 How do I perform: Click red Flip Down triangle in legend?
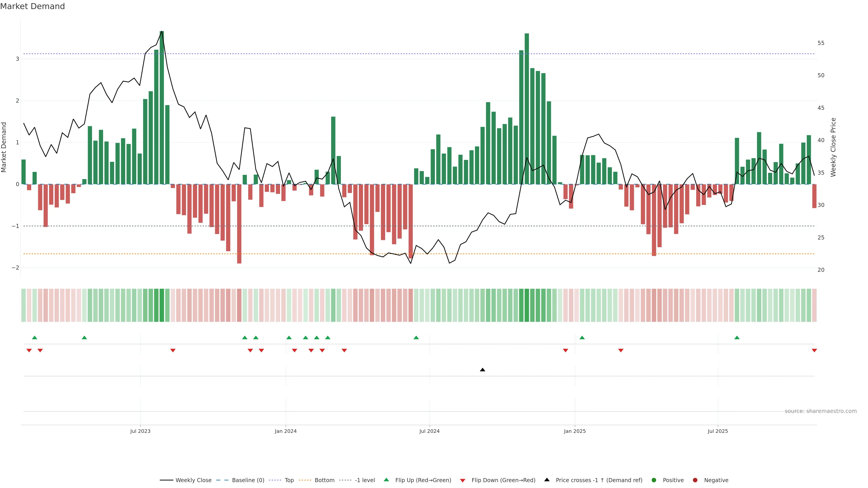pos(463,481)
